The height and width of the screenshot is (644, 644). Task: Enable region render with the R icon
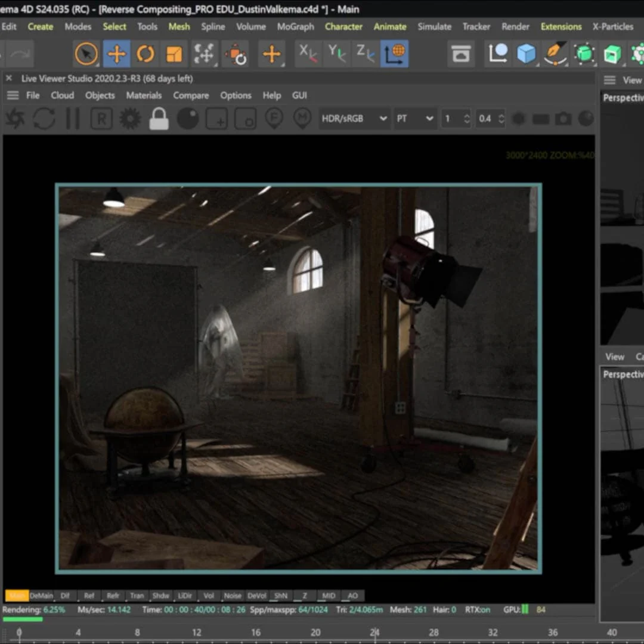101,118
